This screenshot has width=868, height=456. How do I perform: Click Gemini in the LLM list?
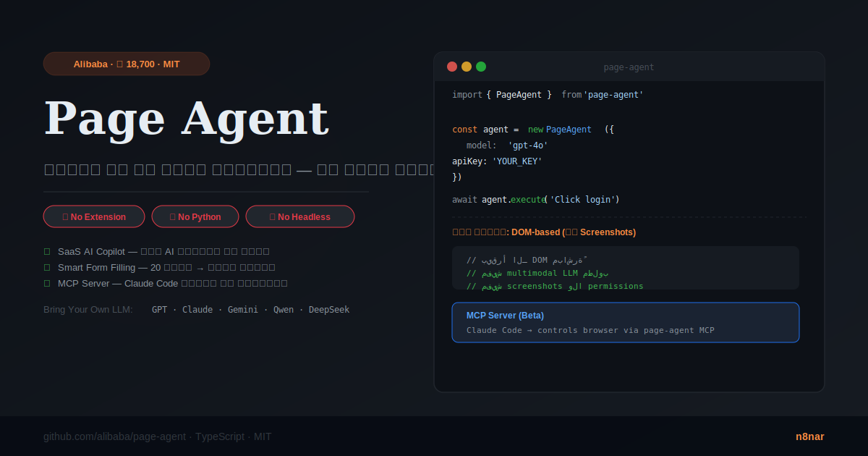243,309
